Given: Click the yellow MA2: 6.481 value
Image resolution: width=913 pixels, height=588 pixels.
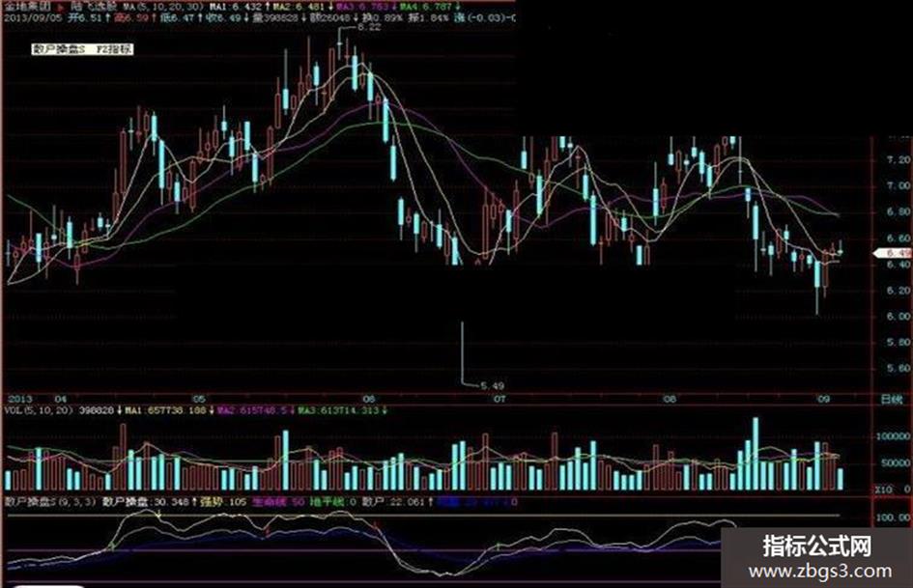Looking at the screenshot, I should tap(297, 8).
